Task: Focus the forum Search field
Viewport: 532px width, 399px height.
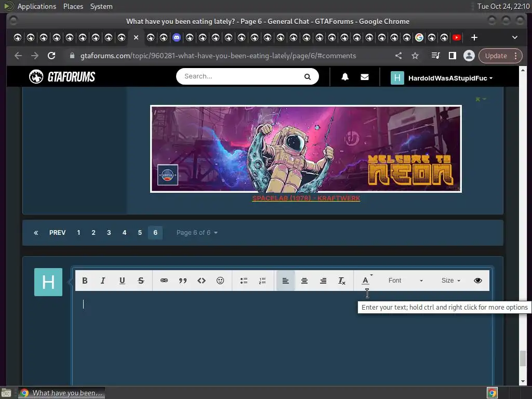Action: (x=241, y=76)
